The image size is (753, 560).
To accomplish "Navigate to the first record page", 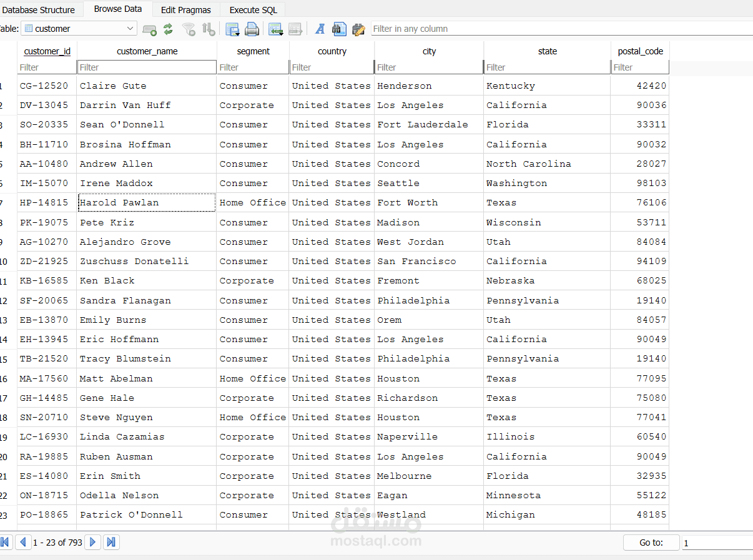I will 6,542.
